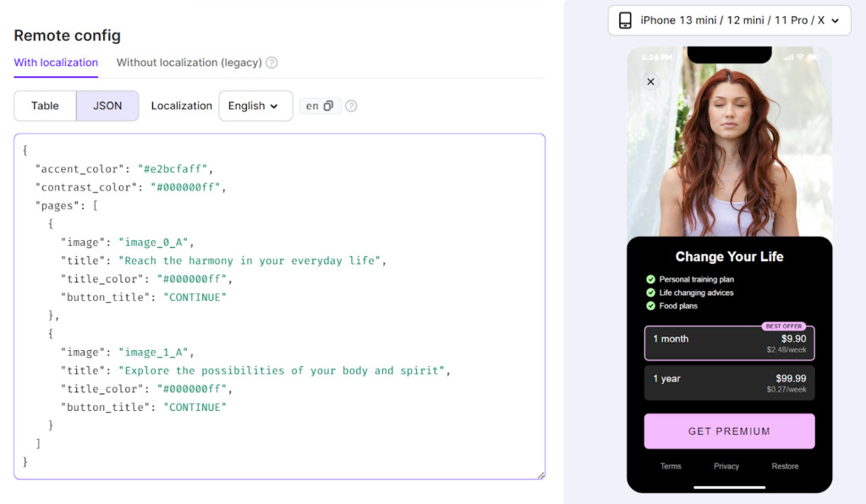Screen dimensions: 866x504
Task: Click 'Explore the possibilities' title string
Action: tap(281, 370)
